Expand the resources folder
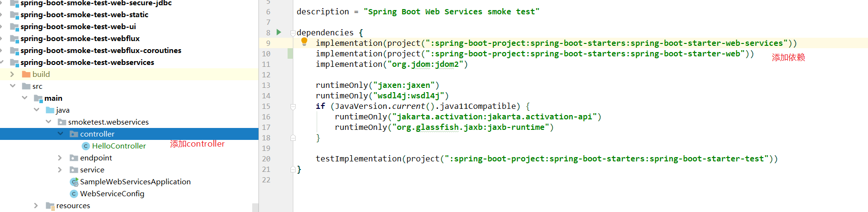 [36, 205]
